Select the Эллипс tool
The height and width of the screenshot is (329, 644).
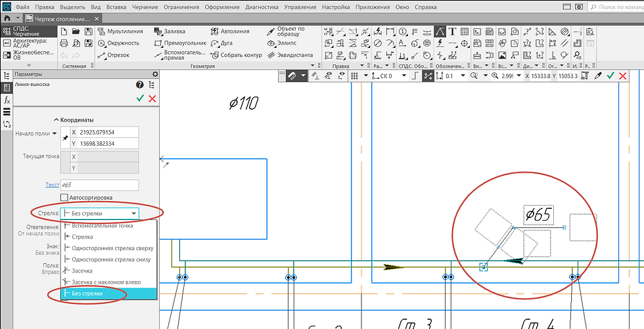[x=281, y=43]
